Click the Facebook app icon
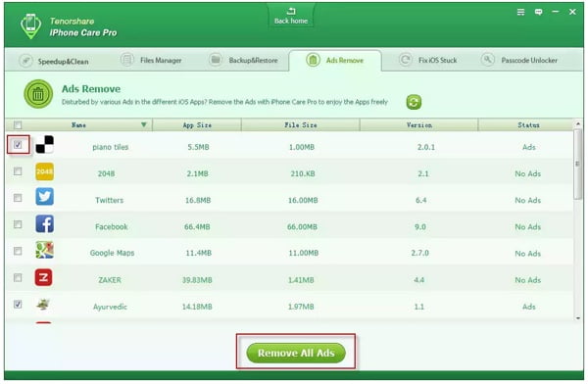This screenshot has height=384, width=588. point(45,224)
